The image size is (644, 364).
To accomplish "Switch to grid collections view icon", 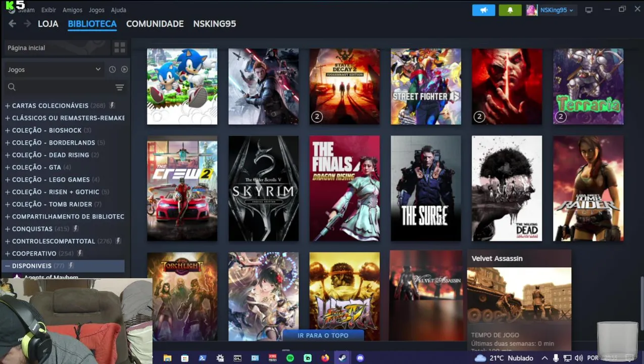I will [120, 48].
